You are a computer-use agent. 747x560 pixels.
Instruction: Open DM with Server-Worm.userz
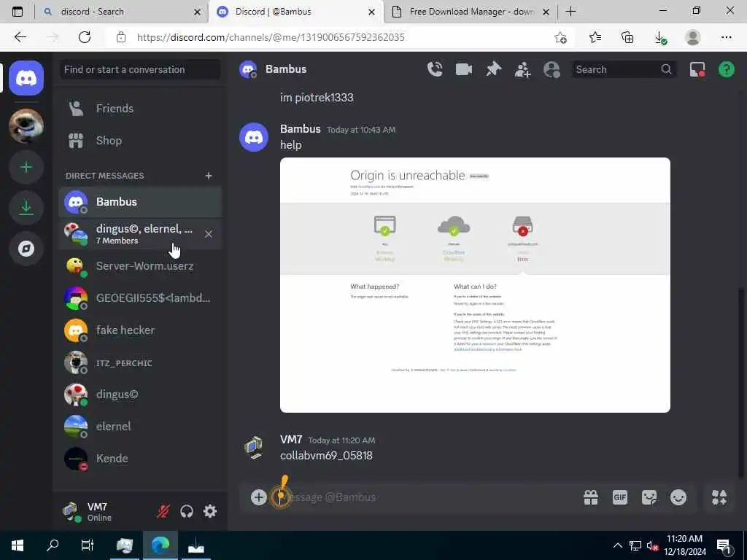pos(140,265)
